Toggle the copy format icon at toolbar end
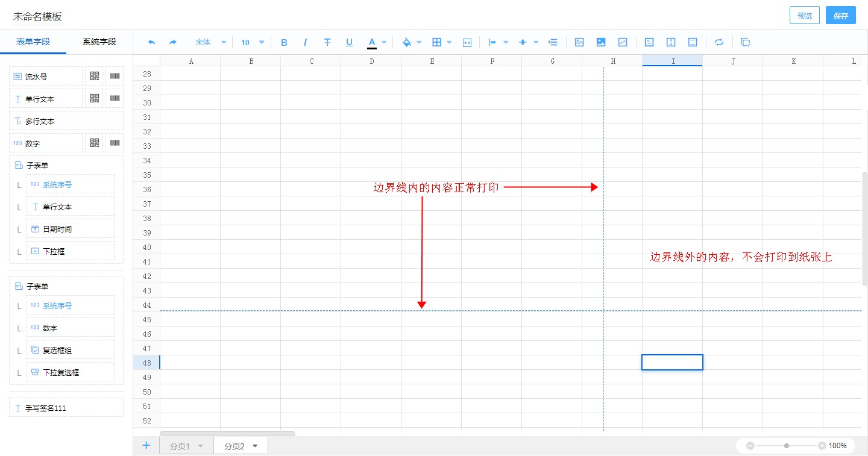The image size is (868, 456). [x=746, y=42]
